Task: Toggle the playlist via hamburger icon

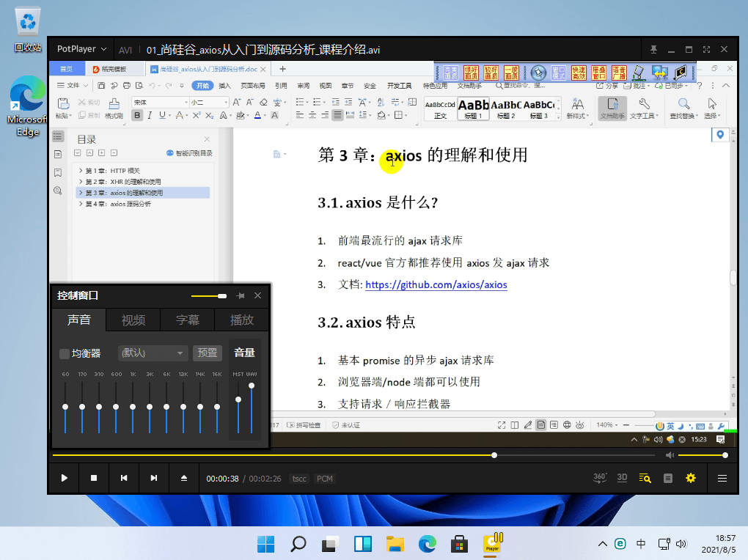Action: [722, 478]
